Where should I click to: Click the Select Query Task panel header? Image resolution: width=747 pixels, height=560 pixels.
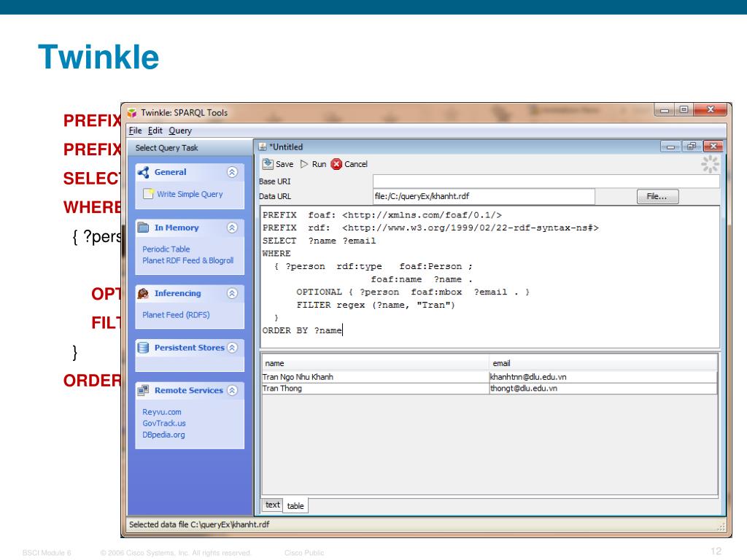(x=190, y=147)
